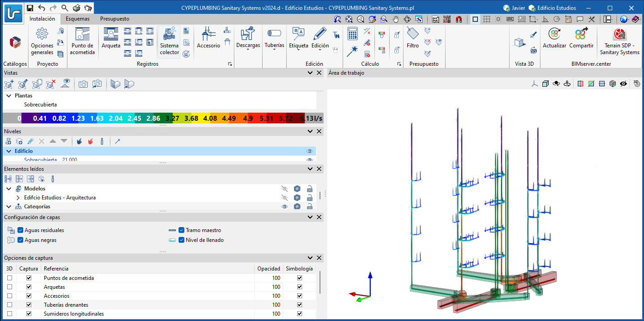644x321 pixels.
Task: Click the Compartir icon
Action: click(581, 34)
